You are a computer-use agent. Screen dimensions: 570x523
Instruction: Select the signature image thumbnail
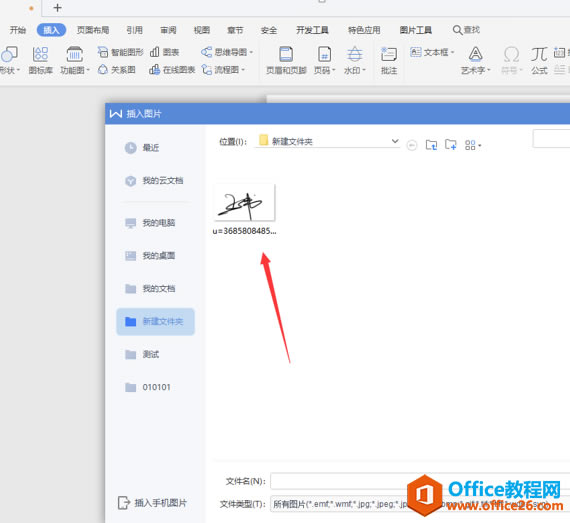pyautogui.click(x=244, y=203)
